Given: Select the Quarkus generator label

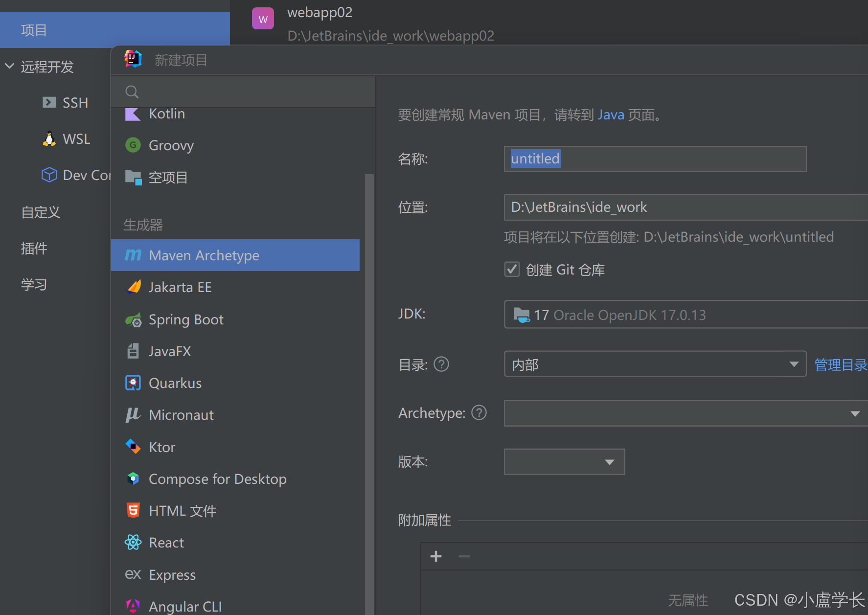Looking at the screenshot, I should point(175,383).
